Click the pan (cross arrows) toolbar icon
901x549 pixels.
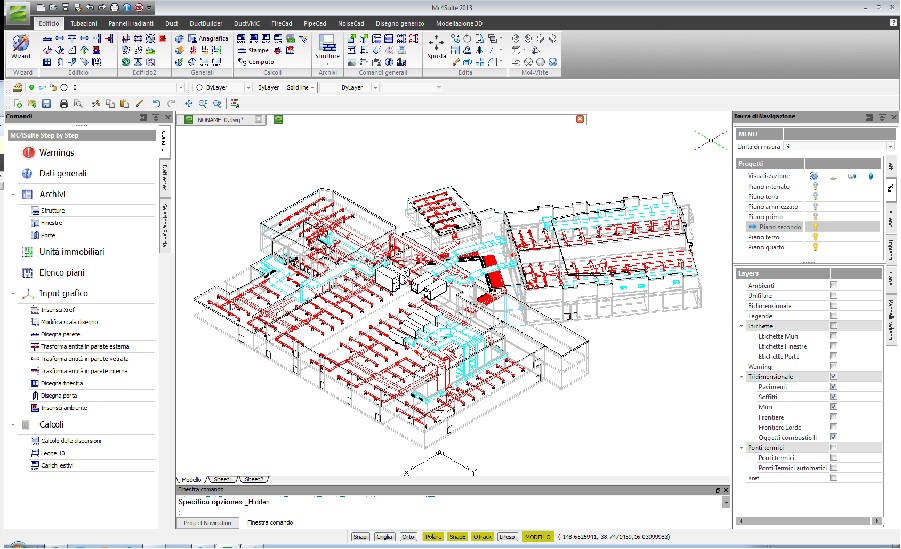tap(188, 103)
